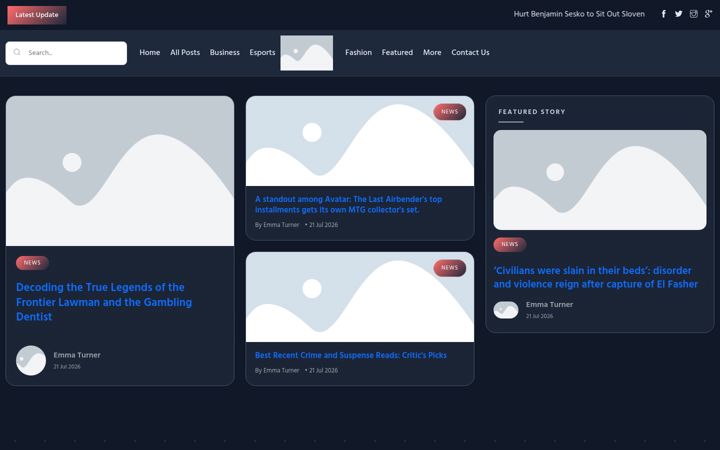Click By Emma Turner under Crime Reads article
This screenshot has height=450, width=720.
pyautogui.click(x=277, y=370)
